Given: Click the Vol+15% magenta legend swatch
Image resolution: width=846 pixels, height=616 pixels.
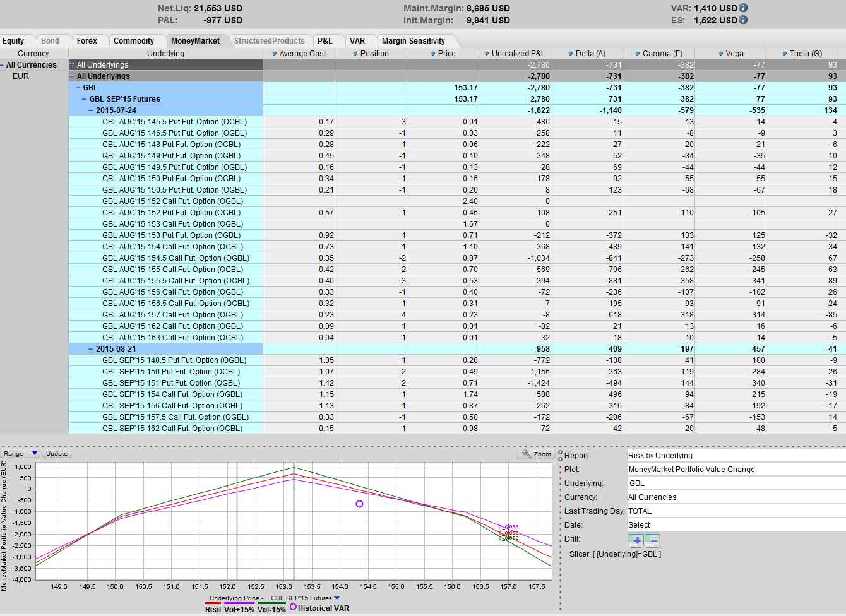Looking at the screenshot, I should pos(239,604).
